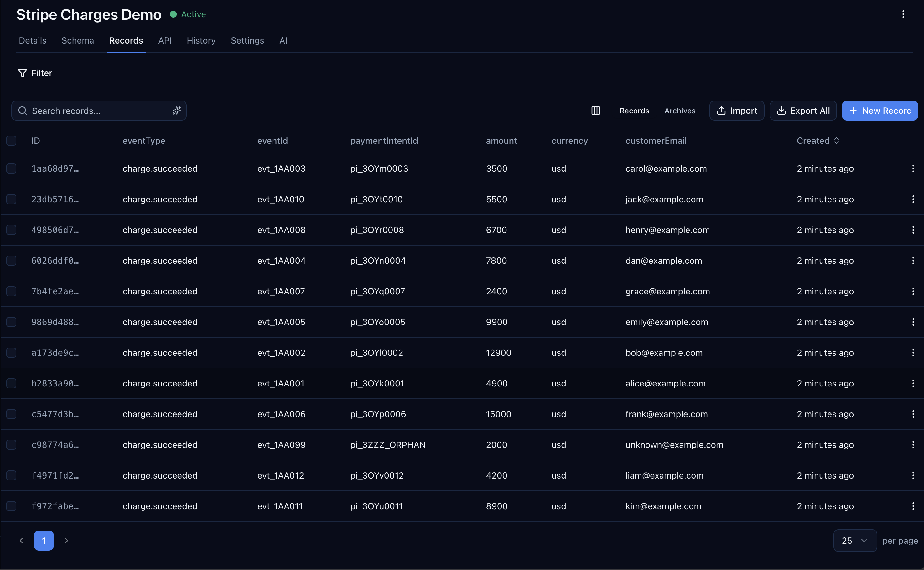
Task: Open page options kebab menu at top right
Action: (x=903, y=14)
